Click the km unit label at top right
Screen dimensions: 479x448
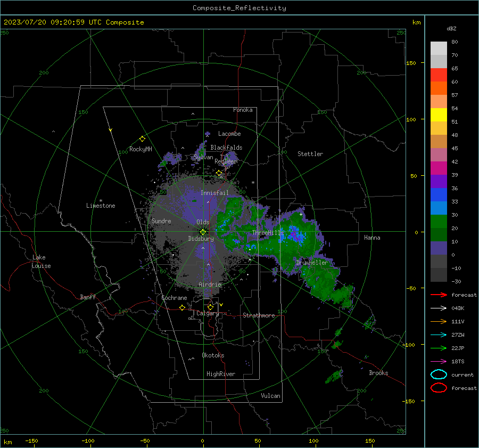[416, 22]
